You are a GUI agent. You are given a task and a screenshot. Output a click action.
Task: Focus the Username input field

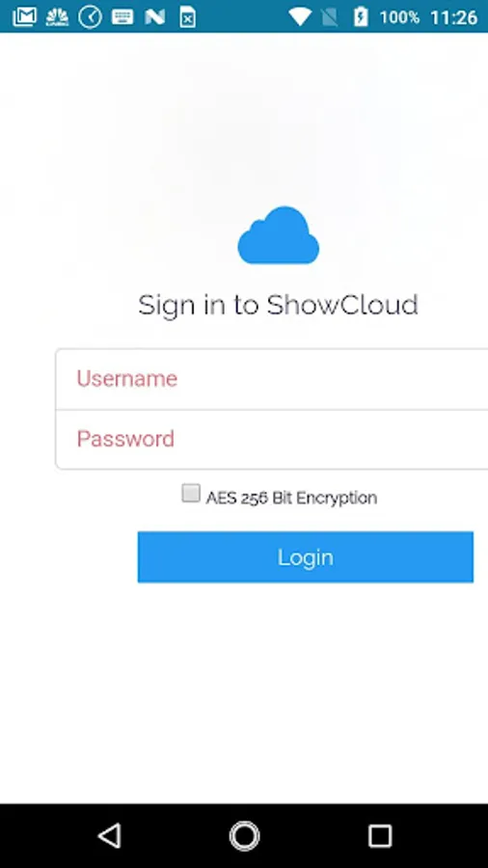click(272, 379)
